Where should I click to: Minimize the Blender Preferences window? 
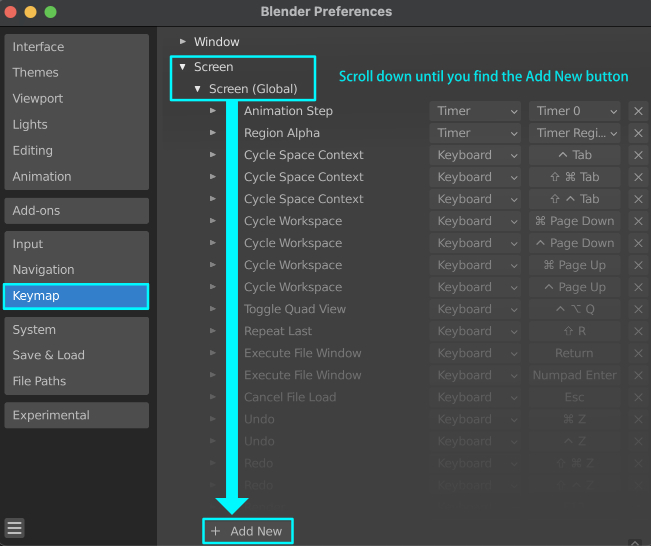[x=30, y=12]
